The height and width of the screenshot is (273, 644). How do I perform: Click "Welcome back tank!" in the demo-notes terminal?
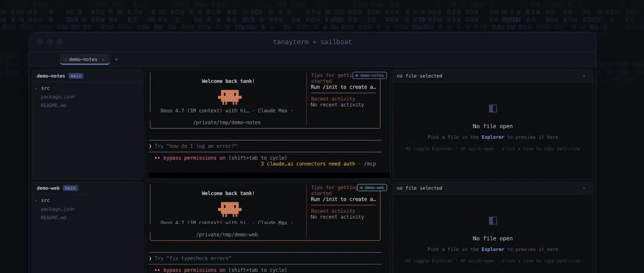(228, 81)
